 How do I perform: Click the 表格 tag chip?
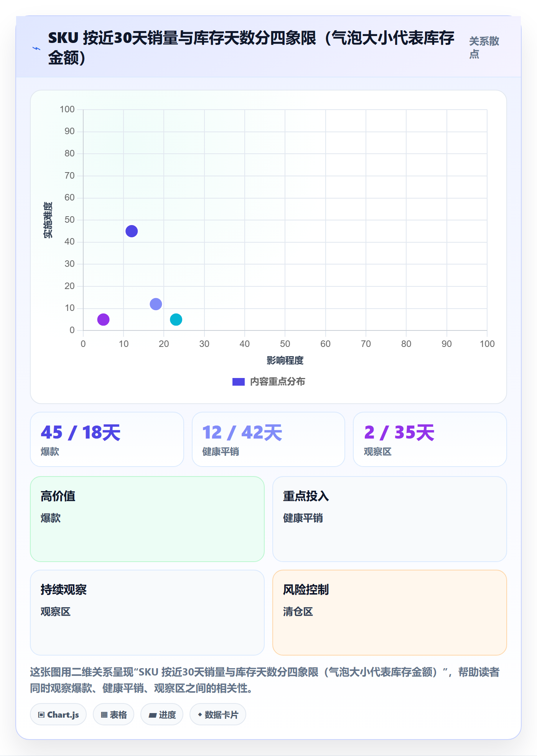[114, 715]
